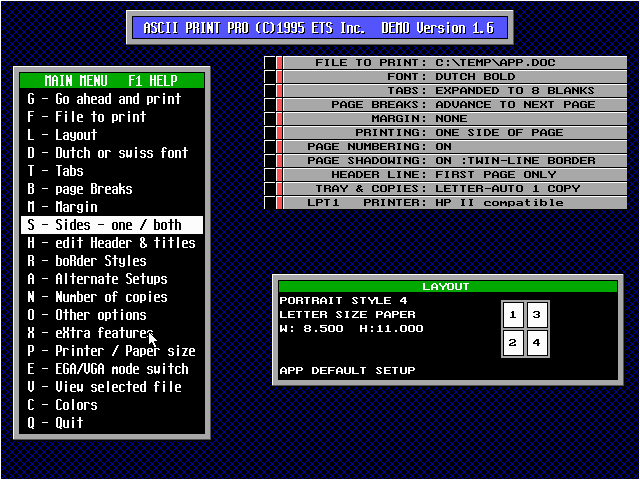Click layout preview page thumbnail 4
This screenshot has width=640, height=480.
[537, 343]
